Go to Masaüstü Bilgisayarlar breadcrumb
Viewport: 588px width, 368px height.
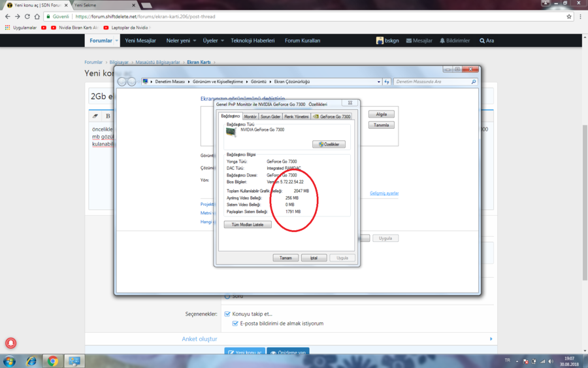(x=157, y=62)
